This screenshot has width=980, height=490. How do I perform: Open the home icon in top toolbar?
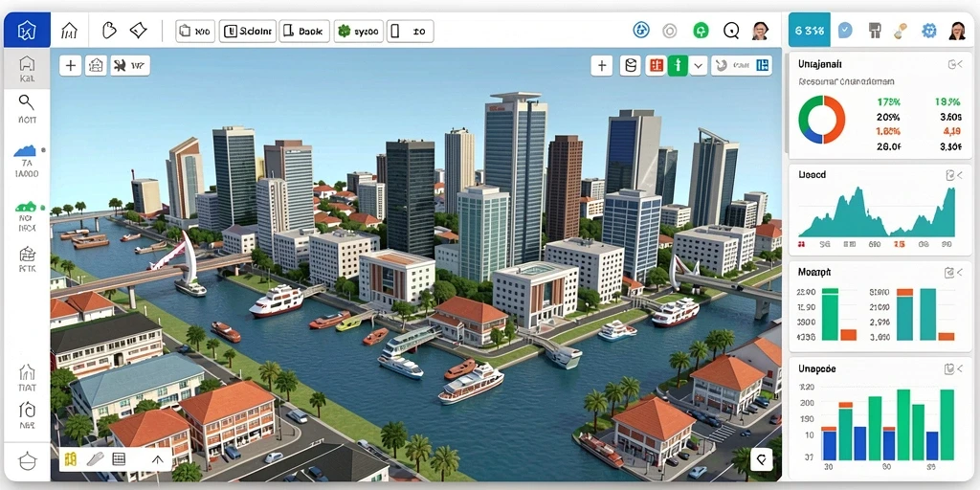pyautogui.click(x=69, y=31)
